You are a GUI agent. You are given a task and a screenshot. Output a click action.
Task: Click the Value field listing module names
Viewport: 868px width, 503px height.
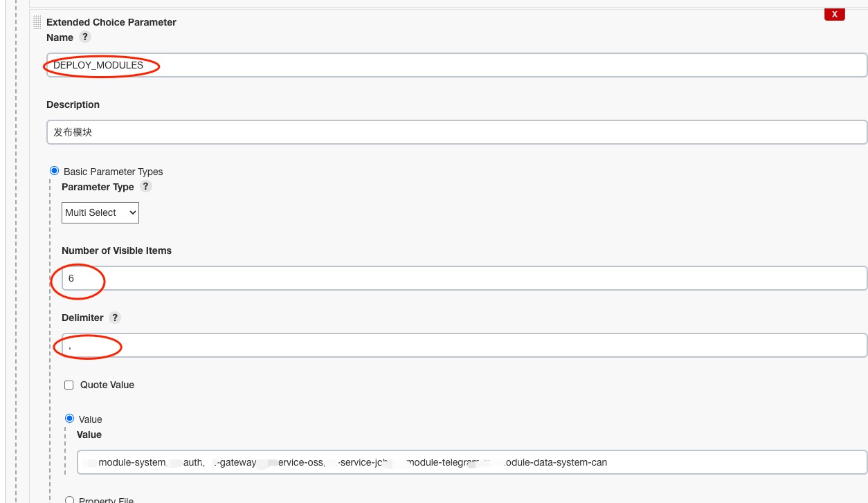(x=471, y=462)
